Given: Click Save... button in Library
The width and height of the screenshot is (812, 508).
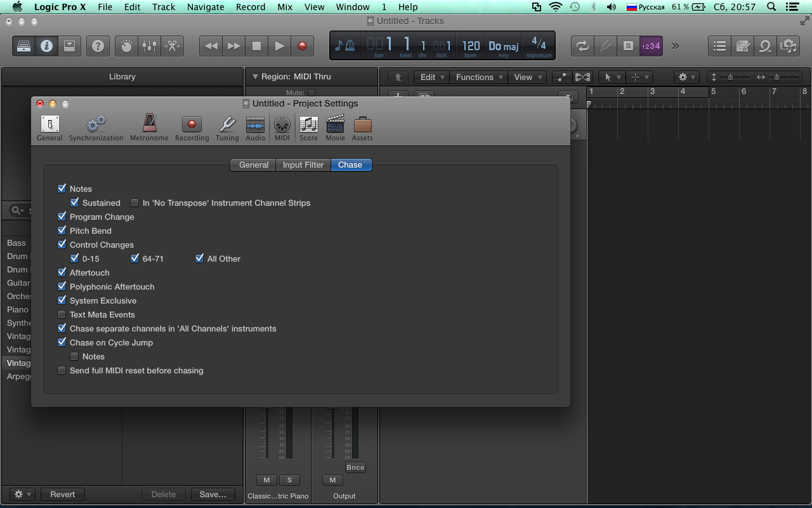Looking at the screenshot, I should pyautogui.click(x=213, y=494).
